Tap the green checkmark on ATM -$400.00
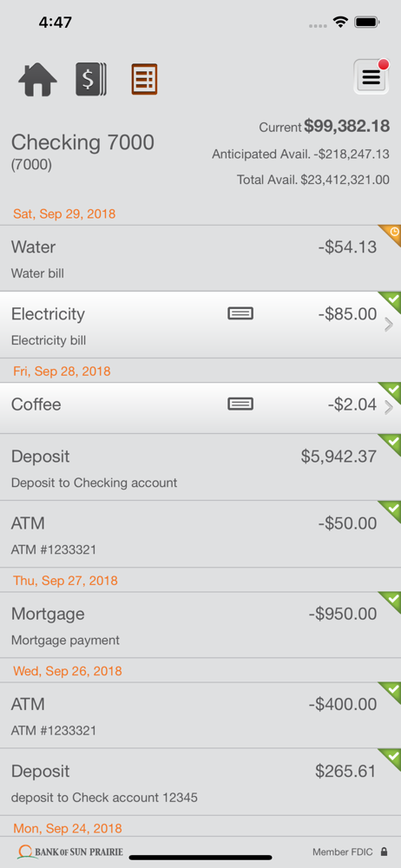This screenshot has height=868, width=401. (x=391, y=691)
